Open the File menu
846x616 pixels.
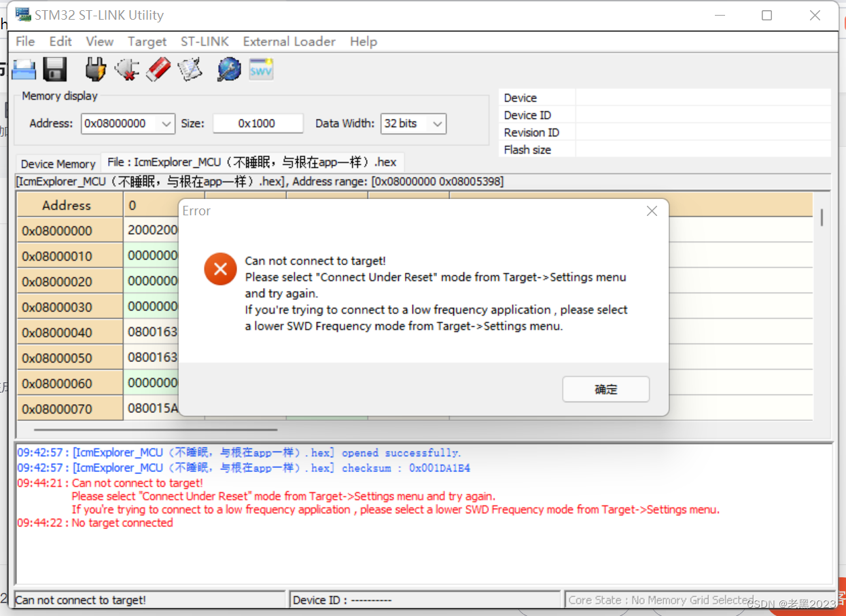point(25,41)
